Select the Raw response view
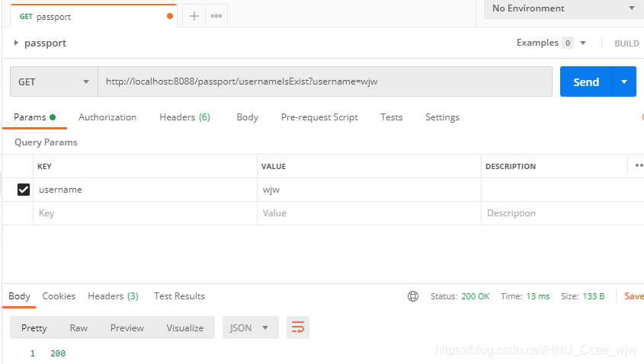Image resolution: width=644 pixels, height=364 pixels. 78,327
